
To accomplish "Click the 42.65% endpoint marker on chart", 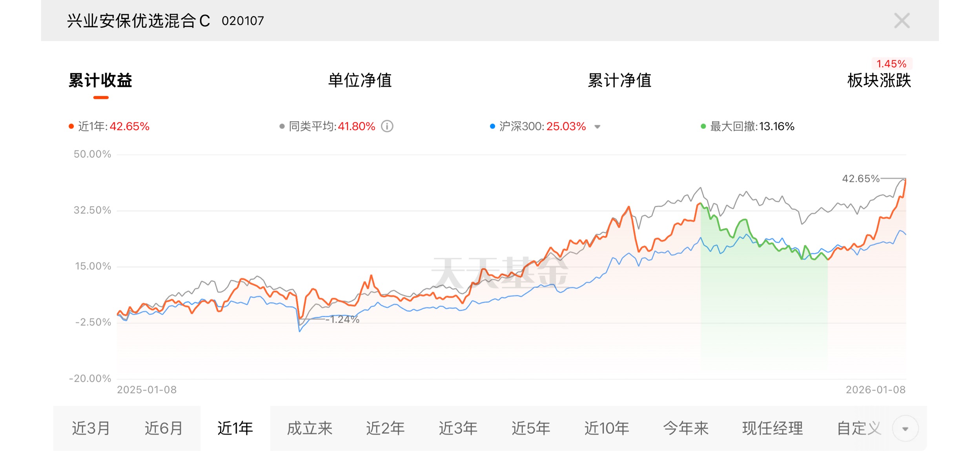I will 861,179.
